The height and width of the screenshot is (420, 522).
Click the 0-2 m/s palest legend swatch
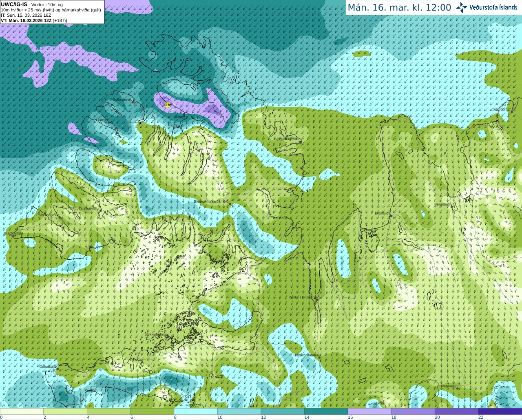(x=22, y=411)
